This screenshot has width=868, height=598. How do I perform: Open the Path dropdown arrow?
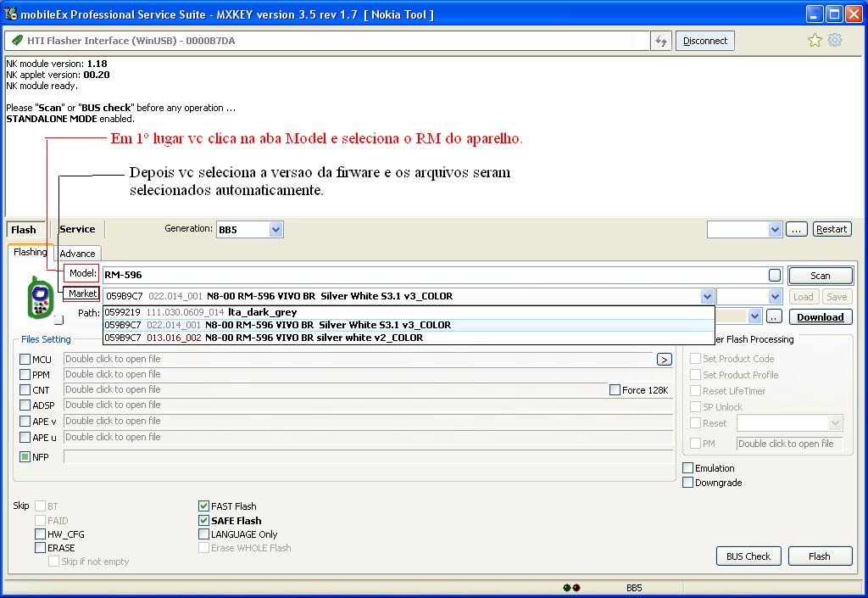[x=754, y=316]
